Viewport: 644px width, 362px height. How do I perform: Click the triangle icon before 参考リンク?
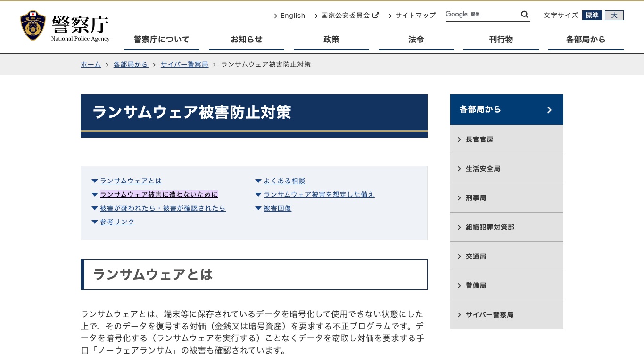coord(95,222)
